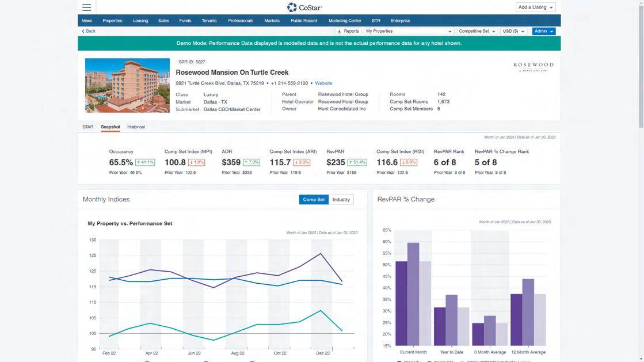644x362 pixels.
Task: Open the Public Record menu
Action: click(x=303, y=21)
